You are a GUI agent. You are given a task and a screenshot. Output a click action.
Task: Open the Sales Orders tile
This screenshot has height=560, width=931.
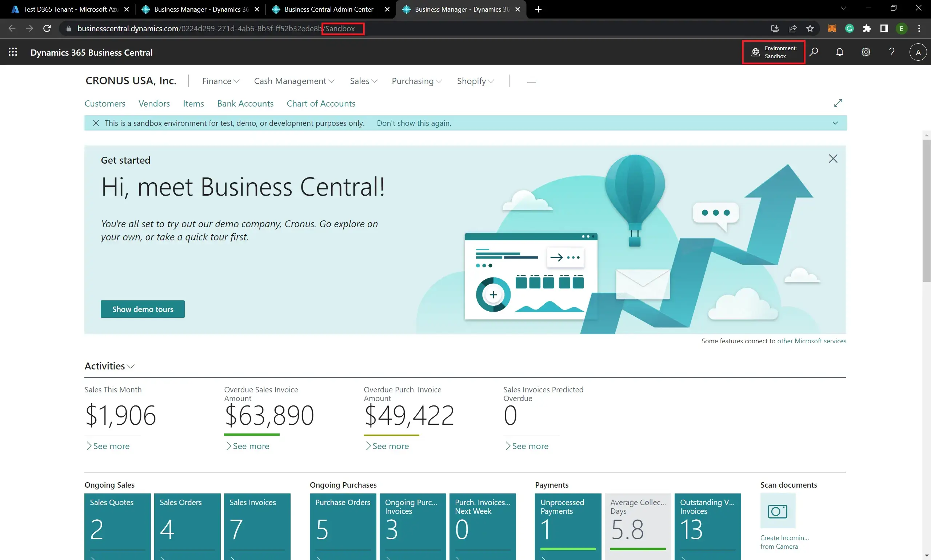(x=187, y=527)
